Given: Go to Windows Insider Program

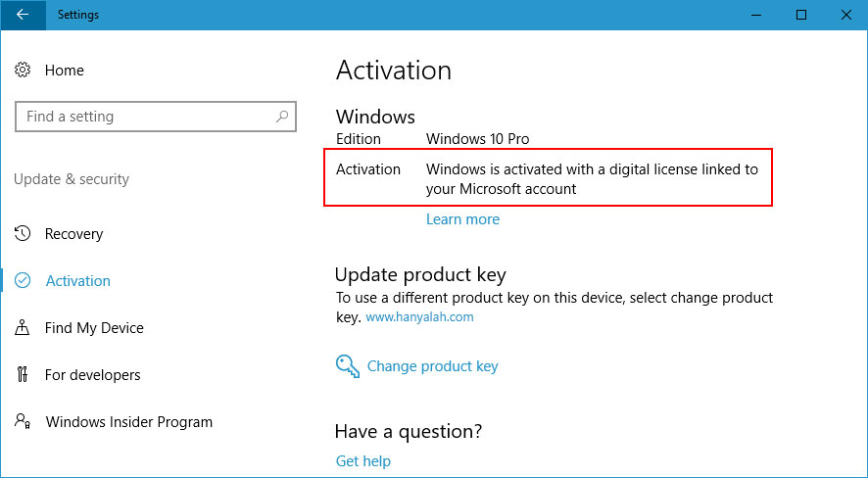Looking at the screenshot, I should click(128, 422).
